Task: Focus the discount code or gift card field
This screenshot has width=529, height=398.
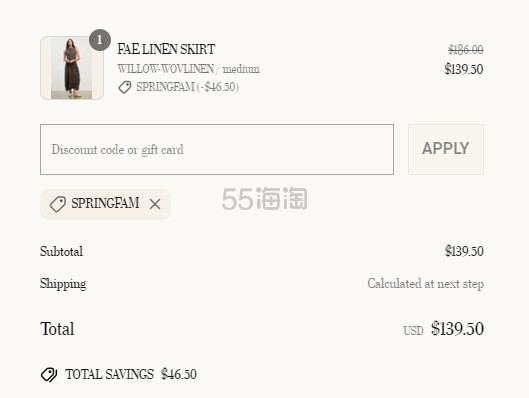Action: [217, 149]
